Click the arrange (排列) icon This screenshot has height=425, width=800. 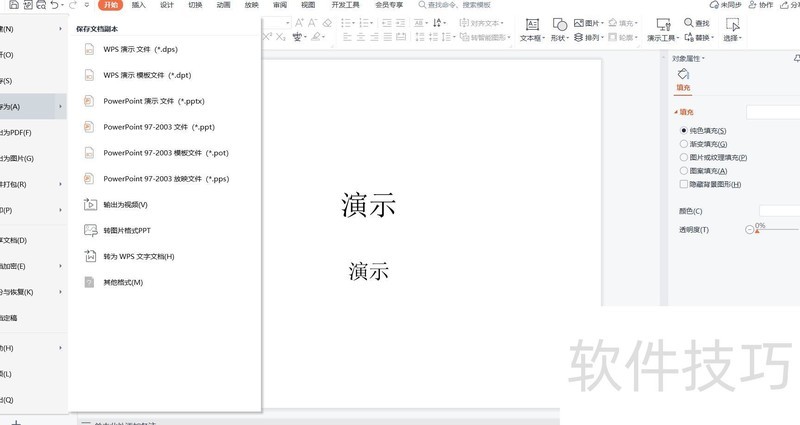[579, 37]
